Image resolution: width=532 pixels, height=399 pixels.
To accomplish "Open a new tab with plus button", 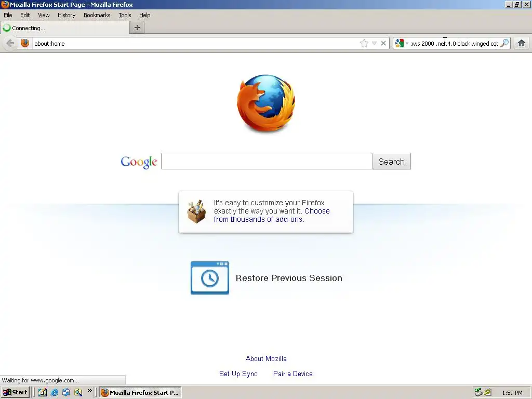I will pos(137,28).
